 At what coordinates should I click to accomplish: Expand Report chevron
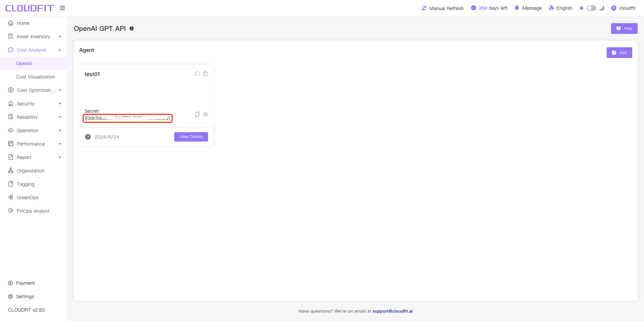[60, 157]
